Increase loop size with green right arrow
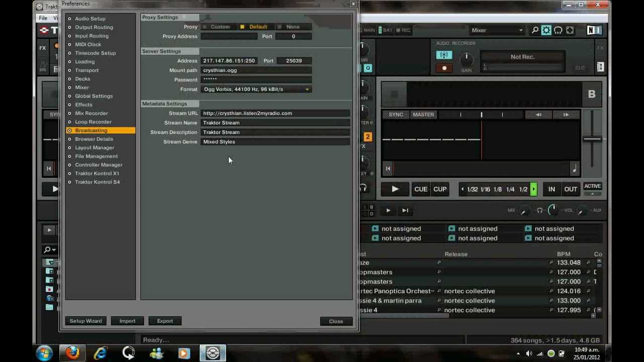The width and height of the screenshot is (644, 362). pyautogui.click(x=534, y=189)
